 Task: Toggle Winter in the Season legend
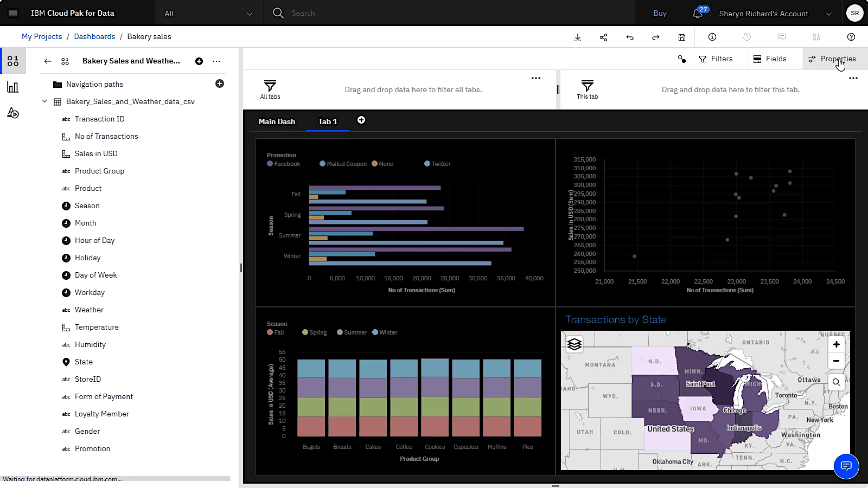(385, 332)
